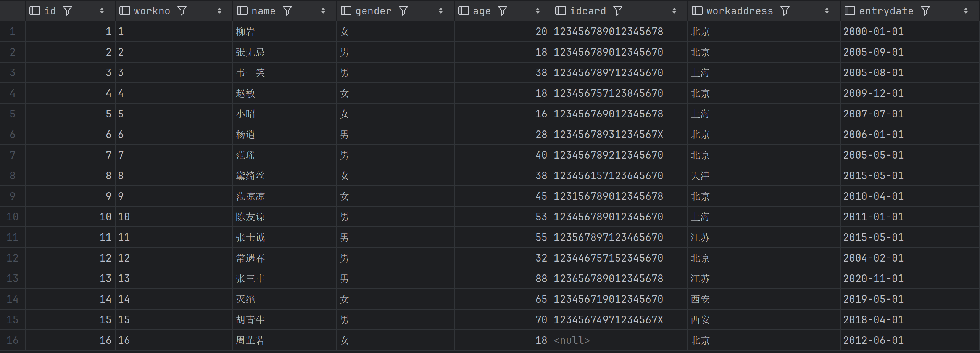980x353 pixels.
Task: Click the idcard column header label
Action: click(588, 11)
